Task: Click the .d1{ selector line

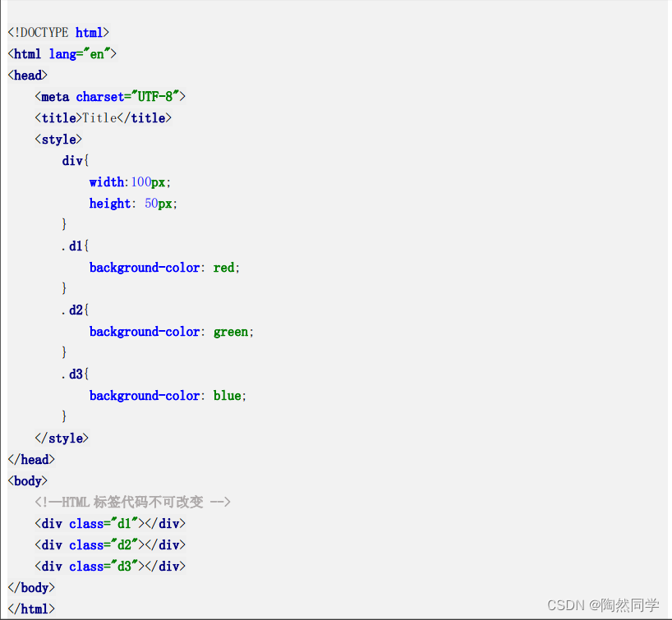Action: point(76,246)
